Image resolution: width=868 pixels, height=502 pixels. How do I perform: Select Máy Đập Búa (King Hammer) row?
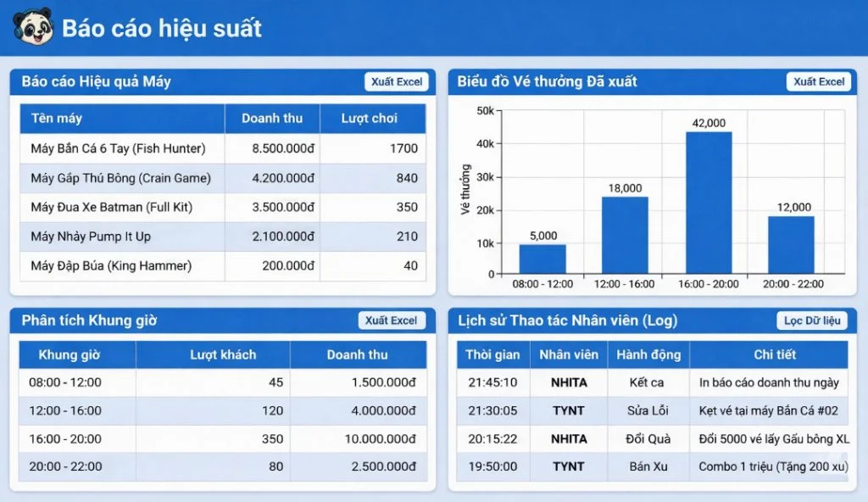[111, 266]
